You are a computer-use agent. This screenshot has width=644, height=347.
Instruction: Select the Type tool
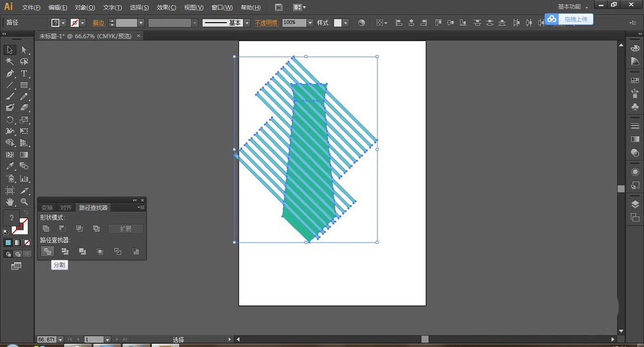coord(24,73)
